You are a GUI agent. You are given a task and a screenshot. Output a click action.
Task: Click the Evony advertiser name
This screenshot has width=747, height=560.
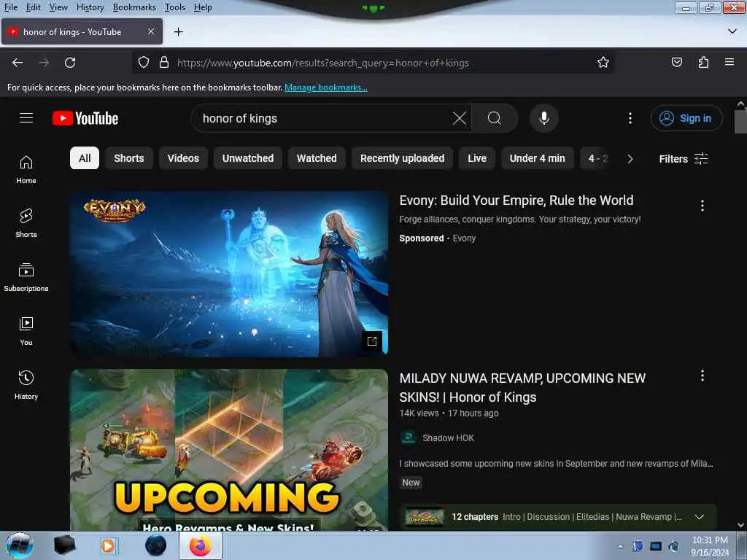click(464, 238)
